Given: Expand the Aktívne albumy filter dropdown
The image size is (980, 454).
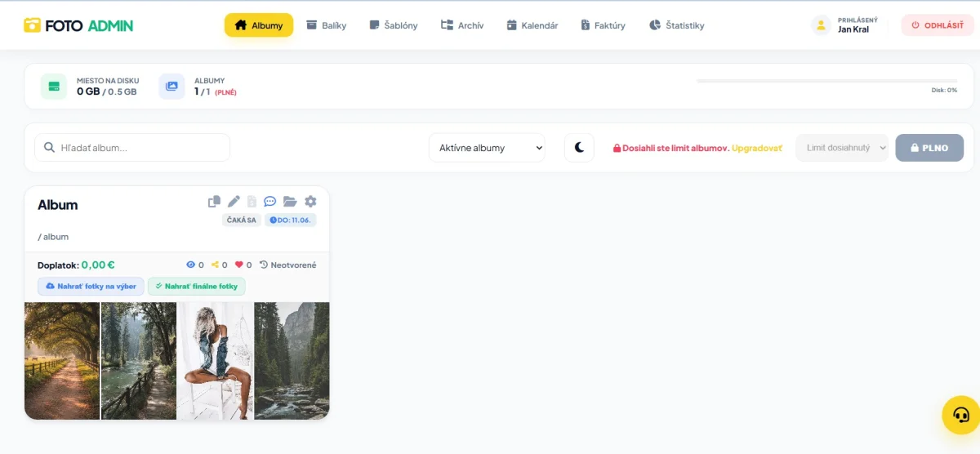Looking at the screenshot, I should 487,148.
